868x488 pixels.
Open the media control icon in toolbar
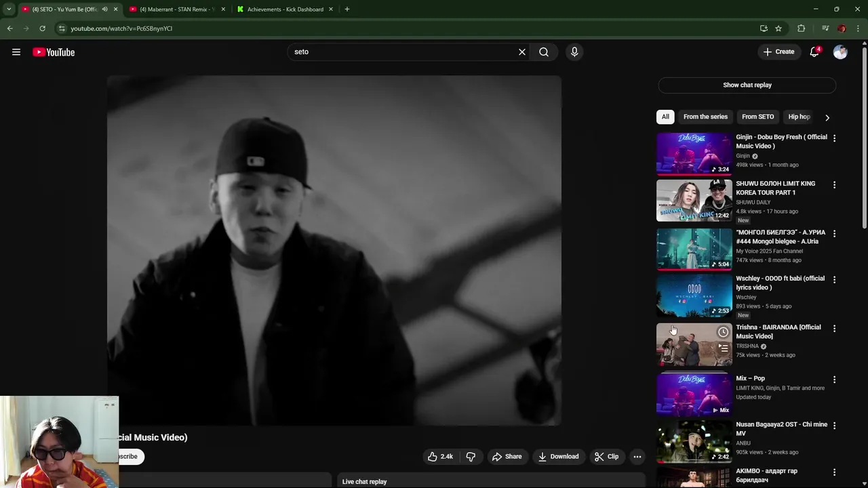pyautogui.click(x=825, y=28)
